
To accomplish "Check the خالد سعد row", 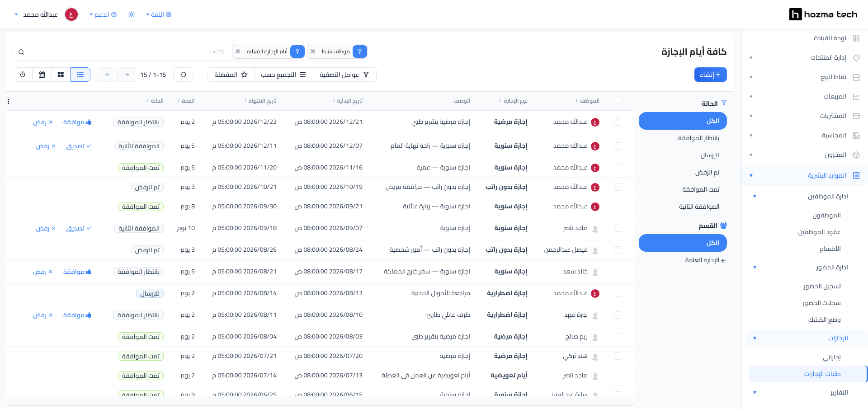I will (618, 272).
